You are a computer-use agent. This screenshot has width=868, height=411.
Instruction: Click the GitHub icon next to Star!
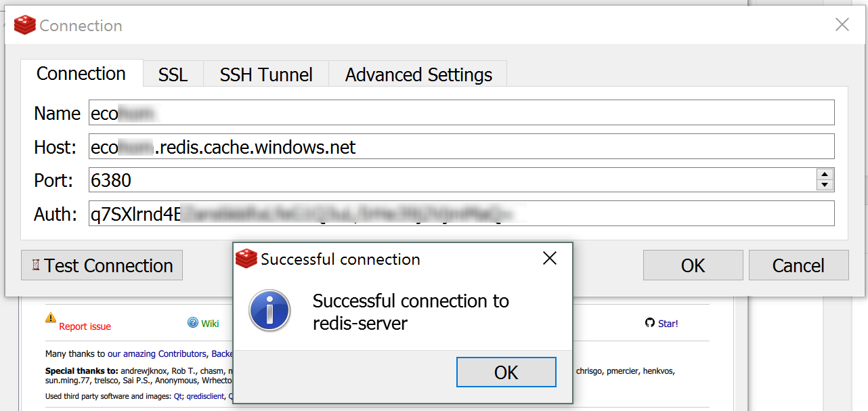[x=650, y=323]
